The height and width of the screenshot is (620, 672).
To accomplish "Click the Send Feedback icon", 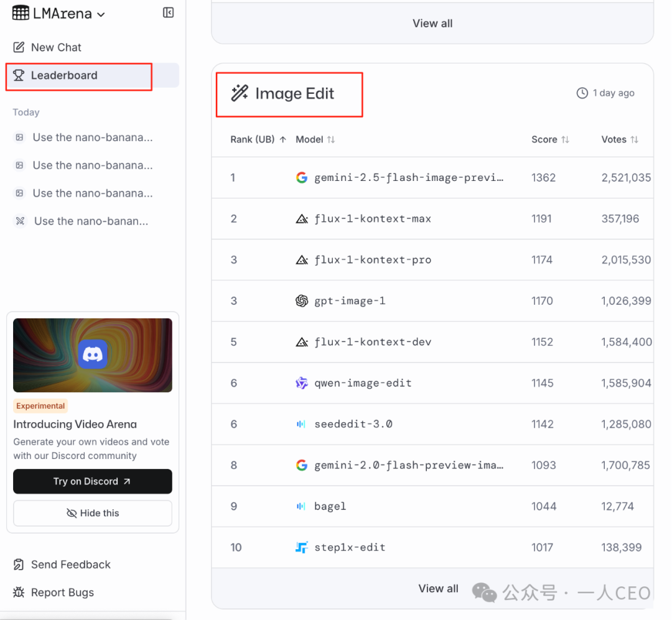I will pyautogui.click(x=19, y=564).
